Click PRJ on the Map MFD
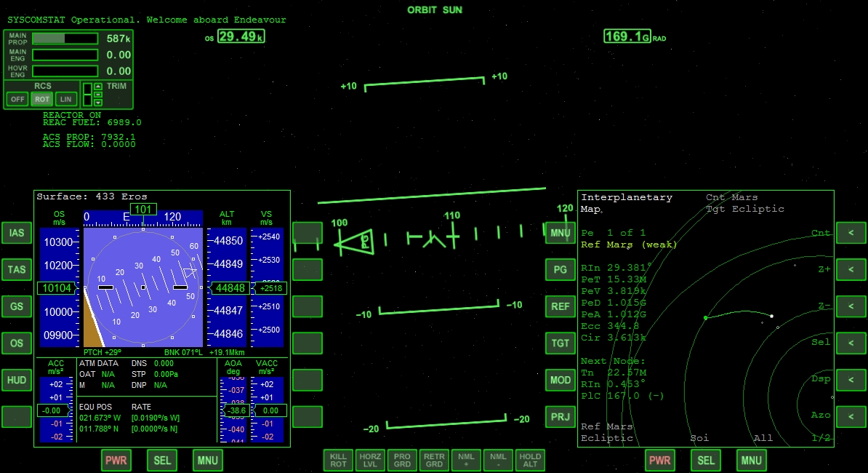This screenshot has height=473, width=868. (560, 416)
